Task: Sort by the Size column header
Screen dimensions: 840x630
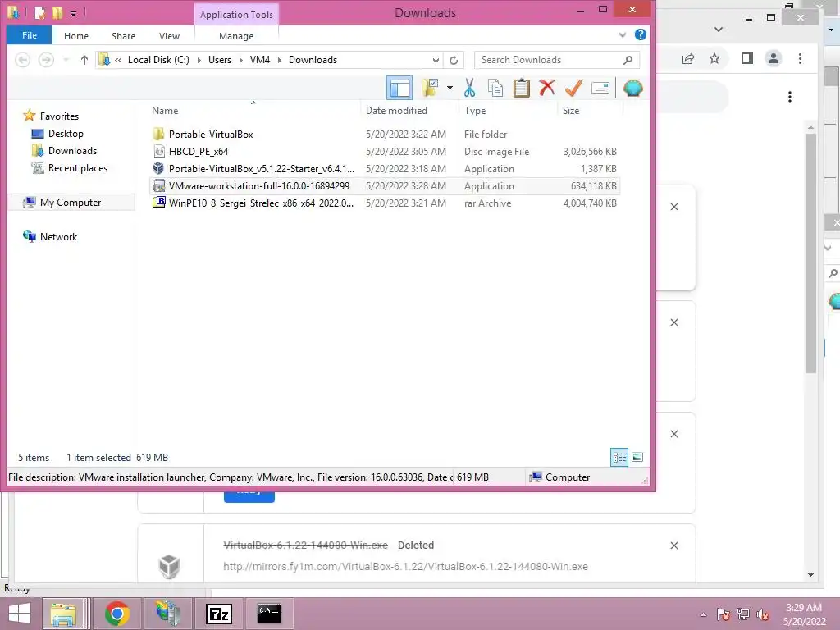Action: tap(571, 111)
